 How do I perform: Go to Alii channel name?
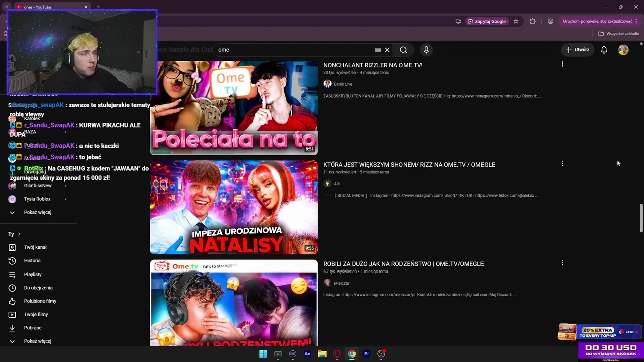point(337,184)
